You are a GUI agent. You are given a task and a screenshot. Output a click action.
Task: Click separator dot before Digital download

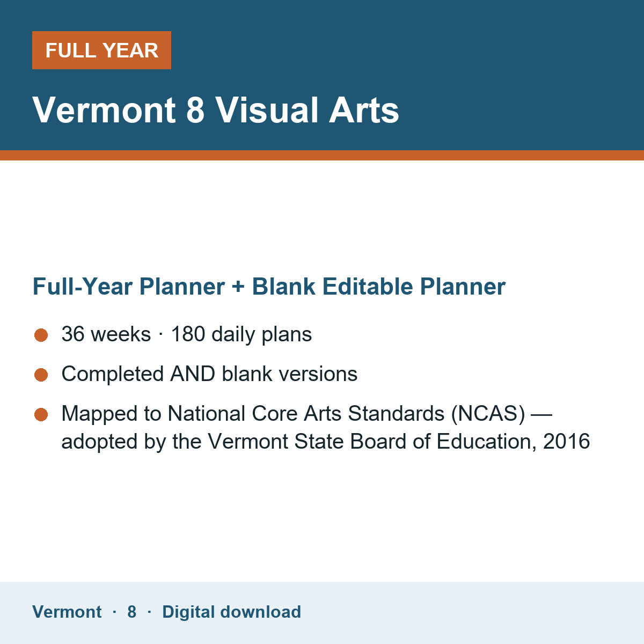(149, 612)
